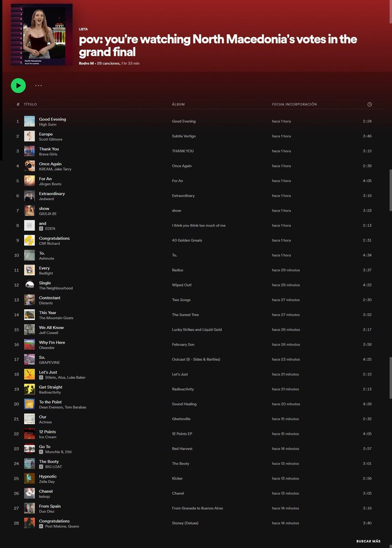Click the ÁLBUM column header

178,104
